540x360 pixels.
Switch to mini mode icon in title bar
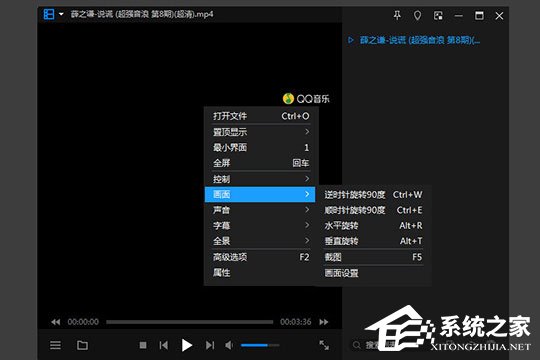(438, 16)
